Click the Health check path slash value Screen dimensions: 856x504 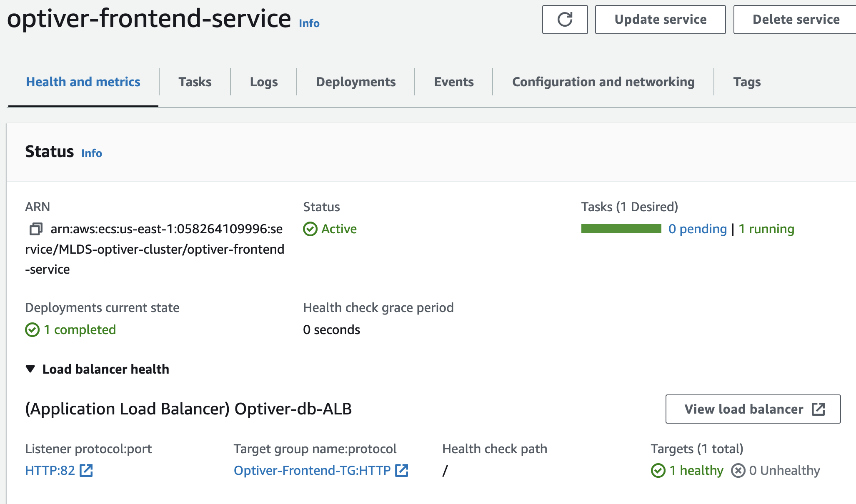pyautogui.click(x=445, y=471)
